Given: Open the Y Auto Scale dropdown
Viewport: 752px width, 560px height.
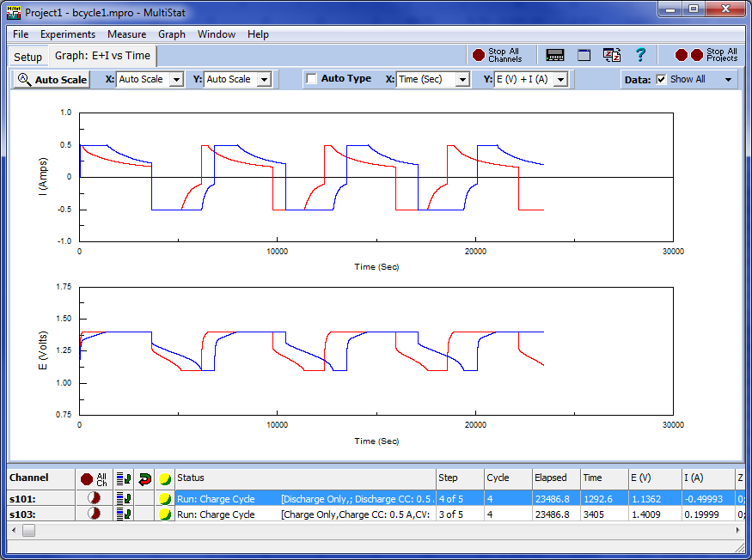Looking at the screenshot, I should pos(264,79).
